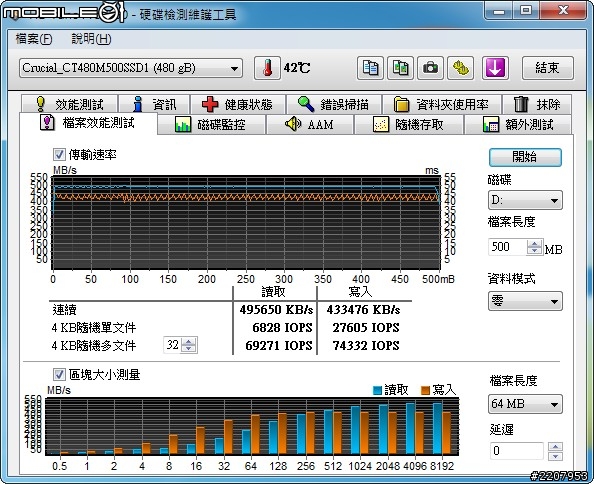Click the copy screenshot to clipboard icon
This screenshot has height=484, width=594.
pyautogui.click(x=400, y=68)
